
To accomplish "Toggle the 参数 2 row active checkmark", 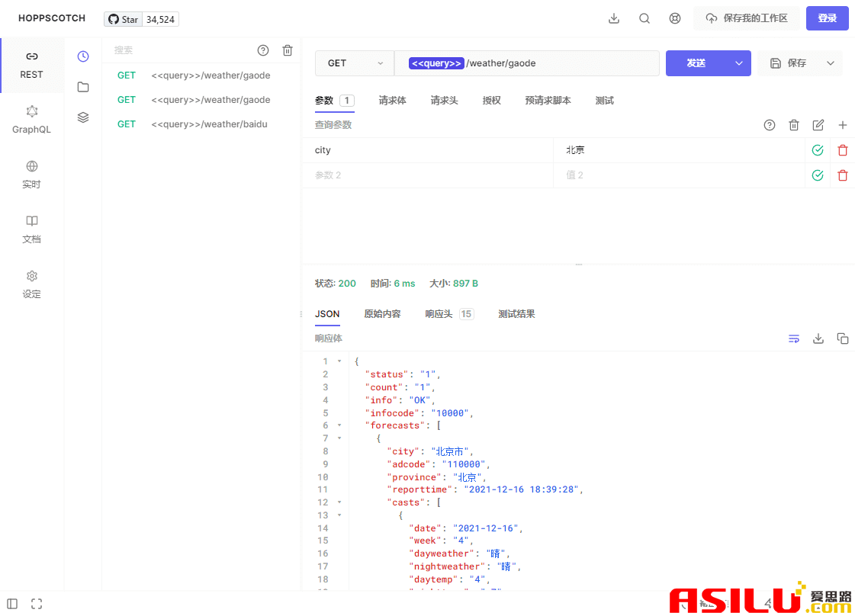I will tap(818, 175).
